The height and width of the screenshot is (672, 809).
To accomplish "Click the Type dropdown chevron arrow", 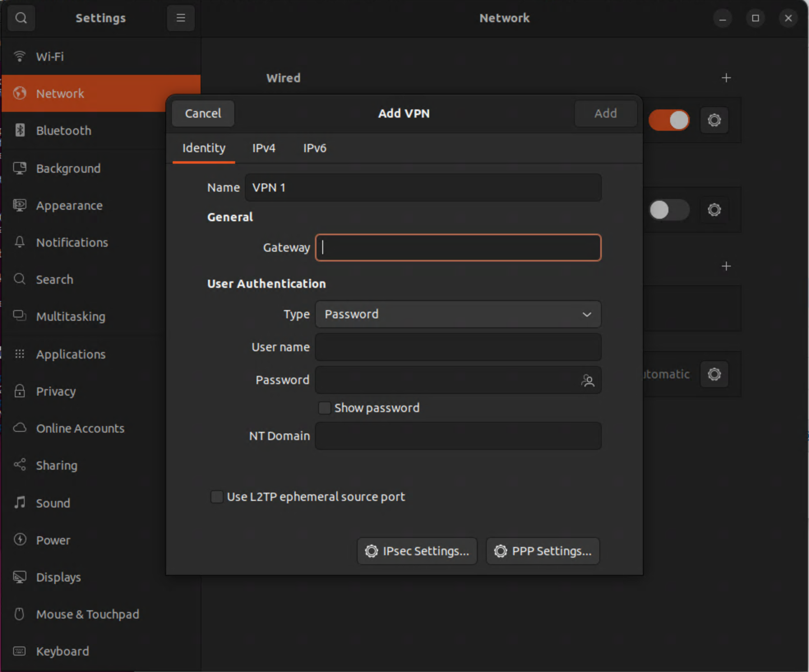I will [x=587, y=315].
